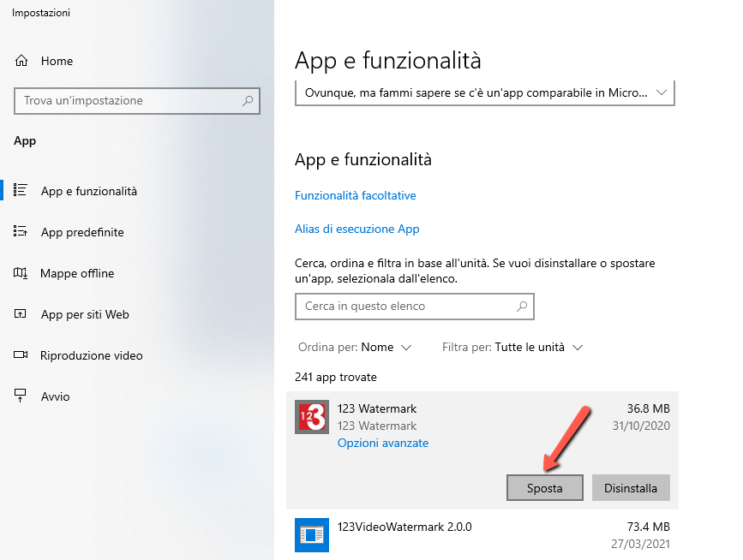Click the 36.8 MB size value

[x=648, y=408]
